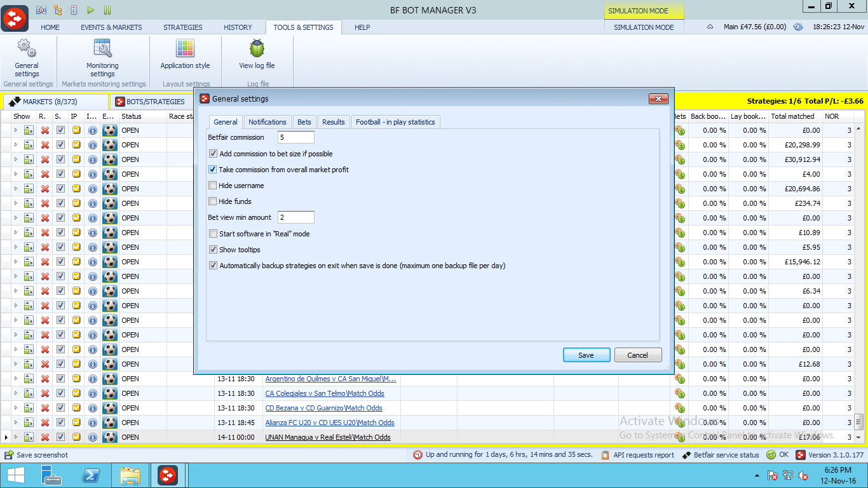The image size is (868, 488).
Task: Click the IP envelope icon in CA Colegiales row
Action: point(76,393)
